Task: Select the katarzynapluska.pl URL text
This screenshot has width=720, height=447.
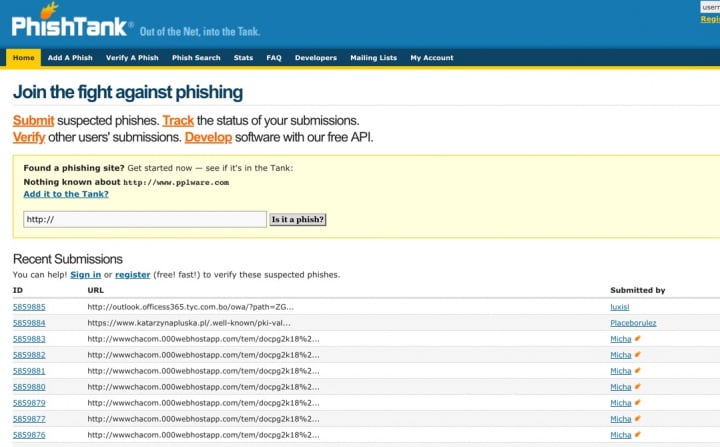Action: click(x=189, y=323)
